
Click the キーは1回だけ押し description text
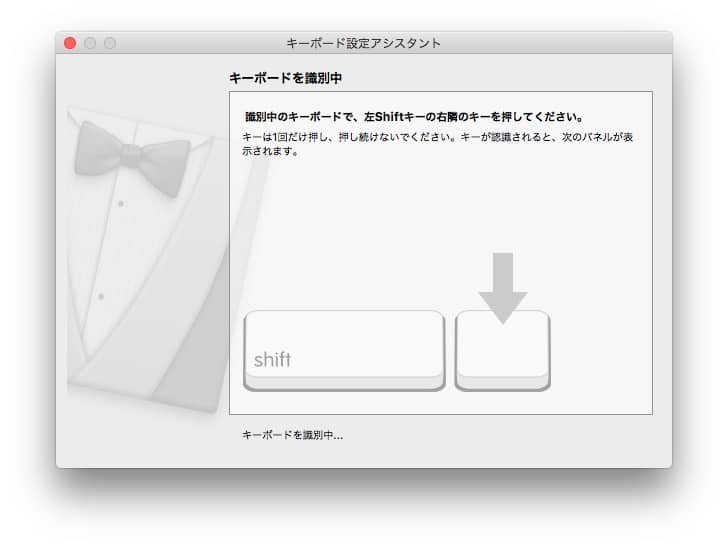(x=437, y=144)
